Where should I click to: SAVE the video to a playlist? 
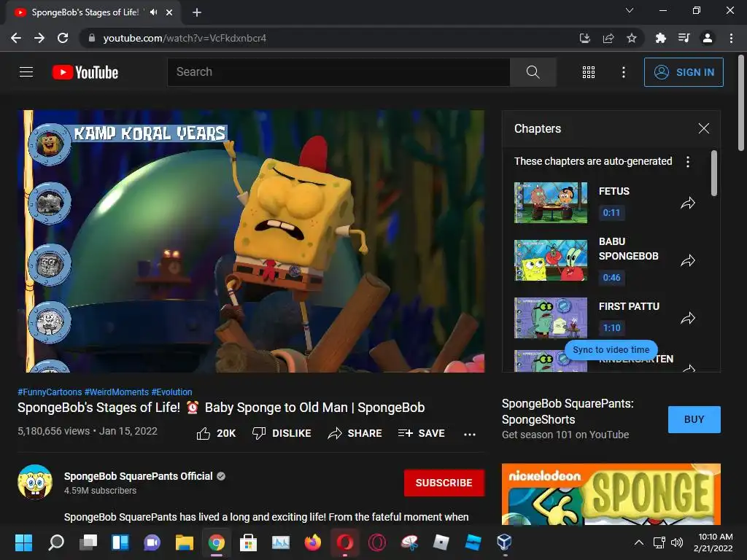click(421, 433)
